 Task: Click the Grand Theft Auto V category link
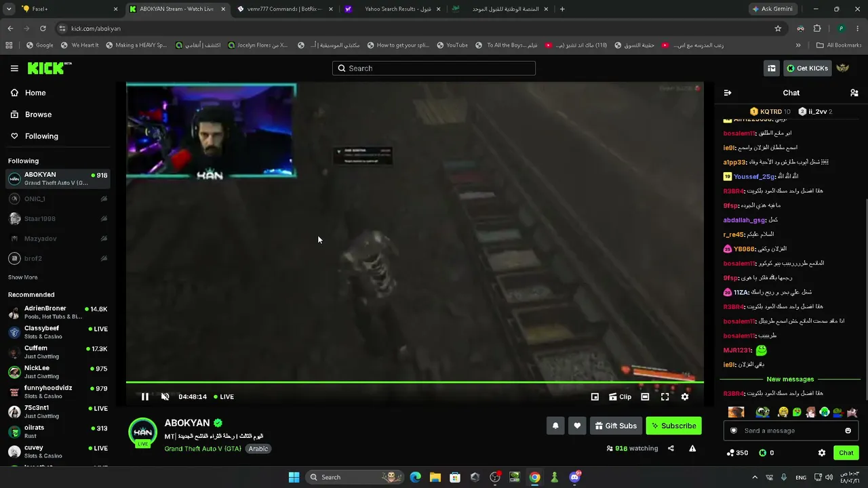coord(203,449)
